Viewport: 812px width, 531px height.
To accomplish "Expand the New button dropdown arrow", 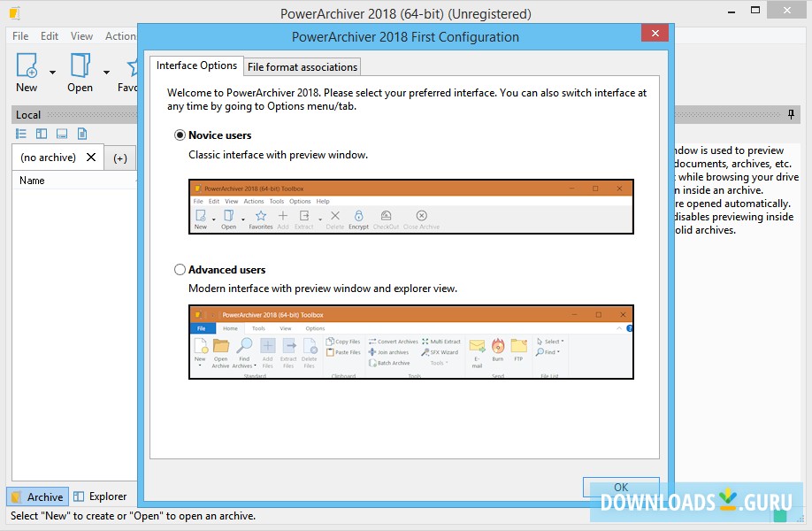I will pyautogui.click(x=52, y=73).
